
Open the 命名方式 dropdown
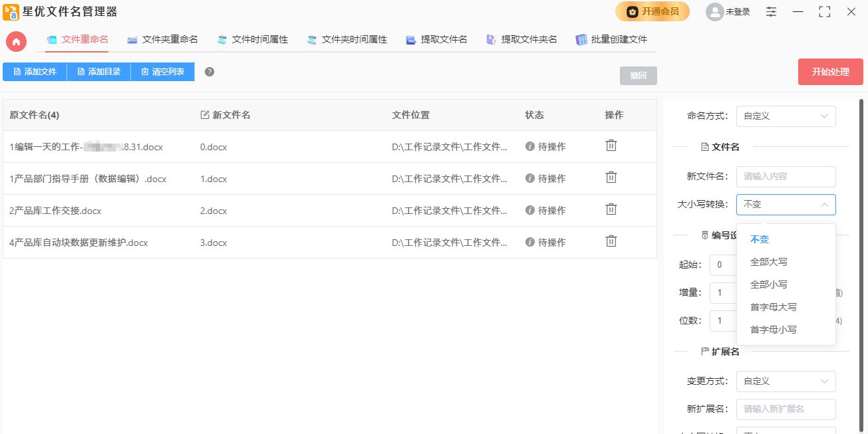tap(786, 116)
